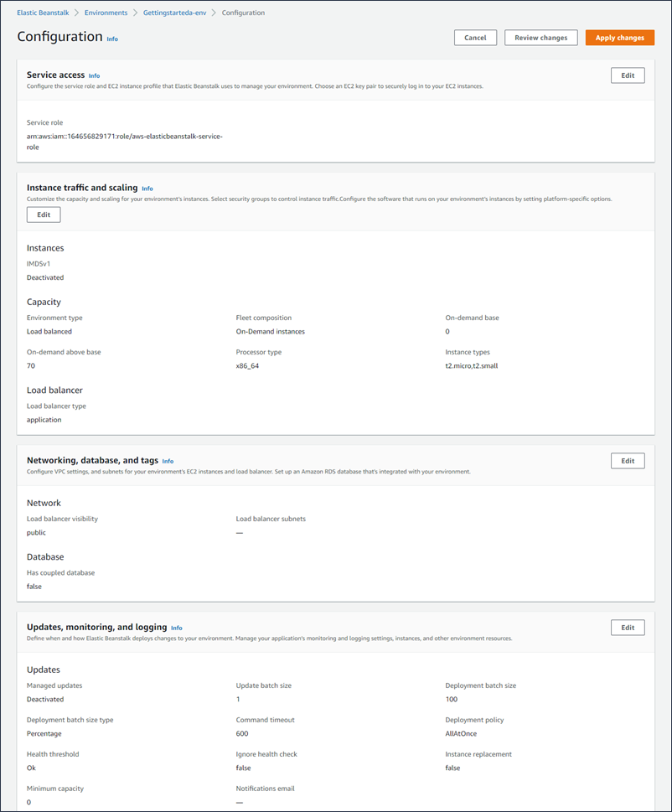Edit the Service access section
The width and height of the screenshot is (672, 812).
point(628,75)
